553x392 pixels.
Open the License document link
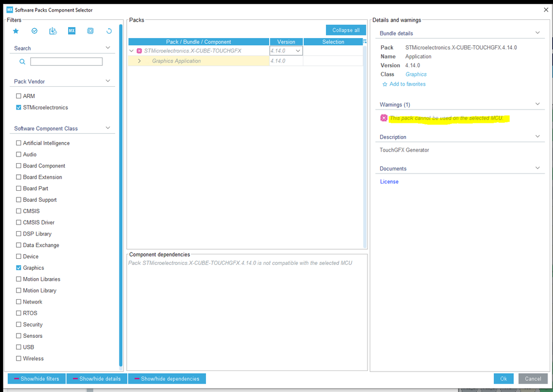tap(389, 182)
